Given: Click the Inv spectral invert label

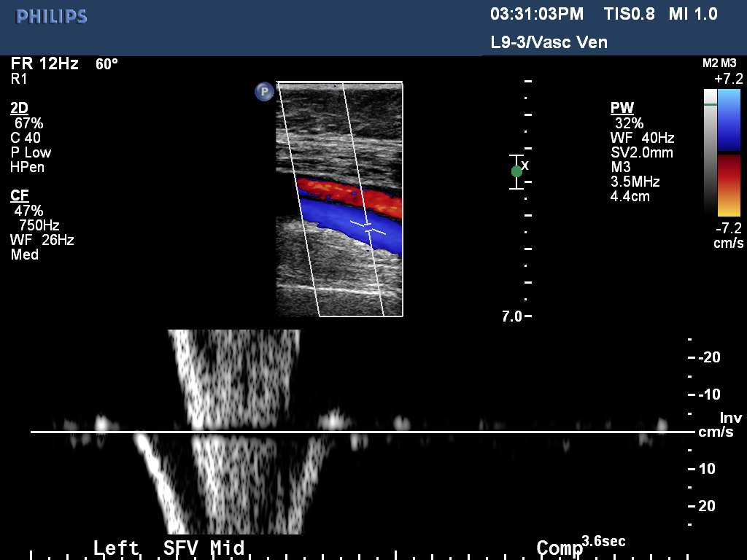Looking at the screenshot, I should 730,418.
